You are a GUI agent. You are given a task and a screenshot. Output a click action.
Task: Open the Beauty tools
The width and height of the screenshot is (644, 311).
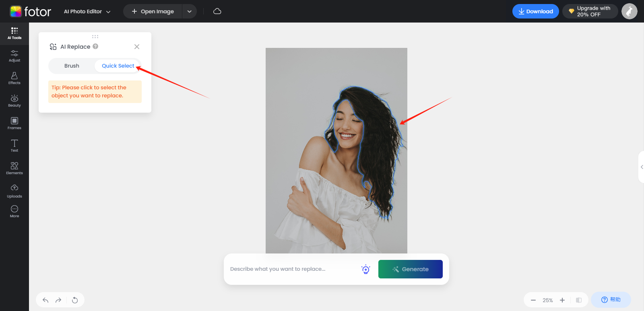point(14,101)
